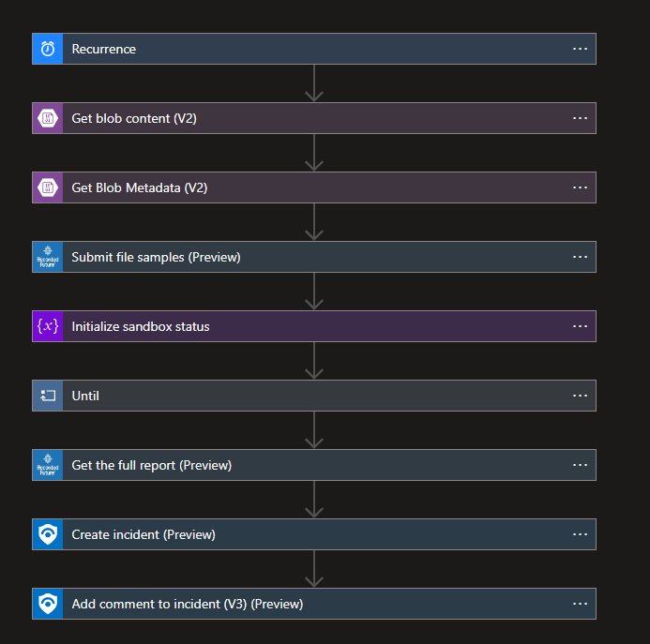This screenshot has height=644, width=650.
Task: Click the variable icon on Initialize sandbox status
Action: [48, 326]
